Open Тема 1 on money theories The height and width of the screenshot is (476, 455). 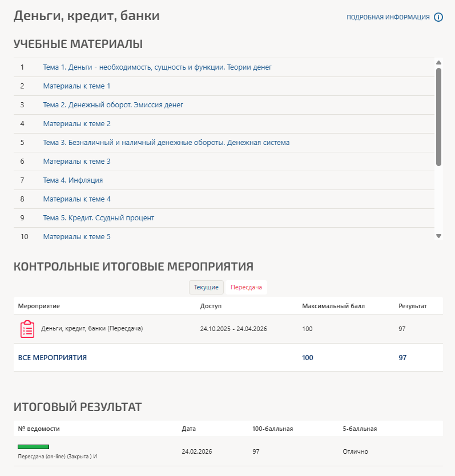[157, 67]
